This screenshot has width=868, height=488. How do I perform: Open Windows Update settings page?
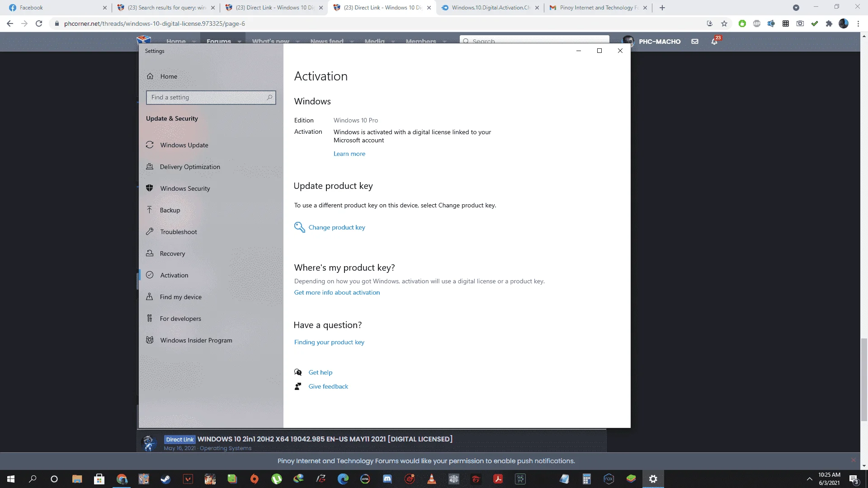tap(184, 145)
